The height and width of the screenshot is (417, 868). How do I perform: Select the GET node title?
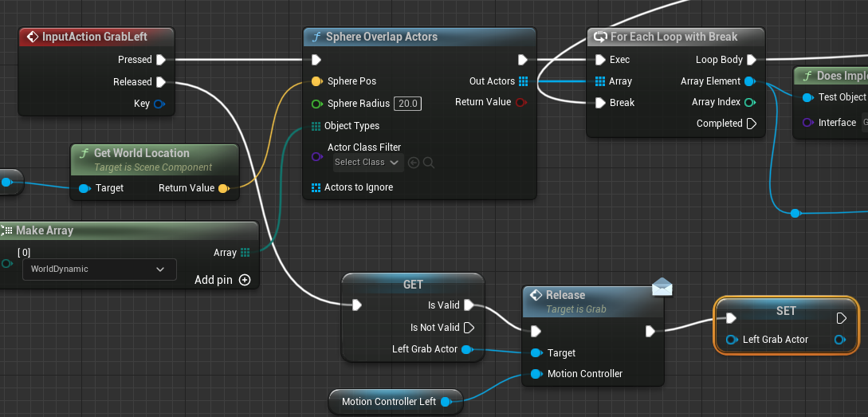coord(413,285)
